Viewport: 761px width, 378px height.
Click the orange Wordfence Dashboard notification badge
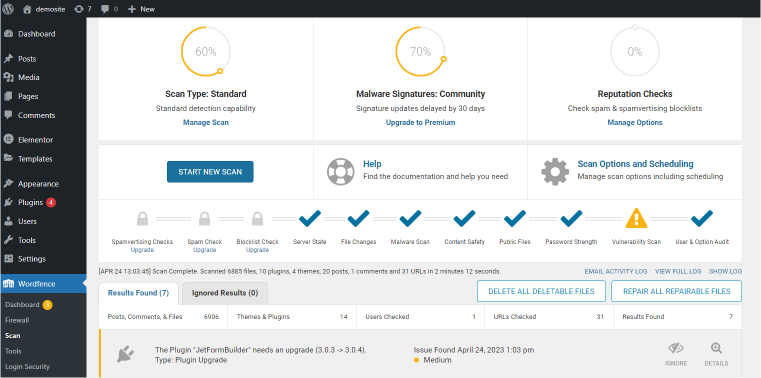(x=47, y=305)
